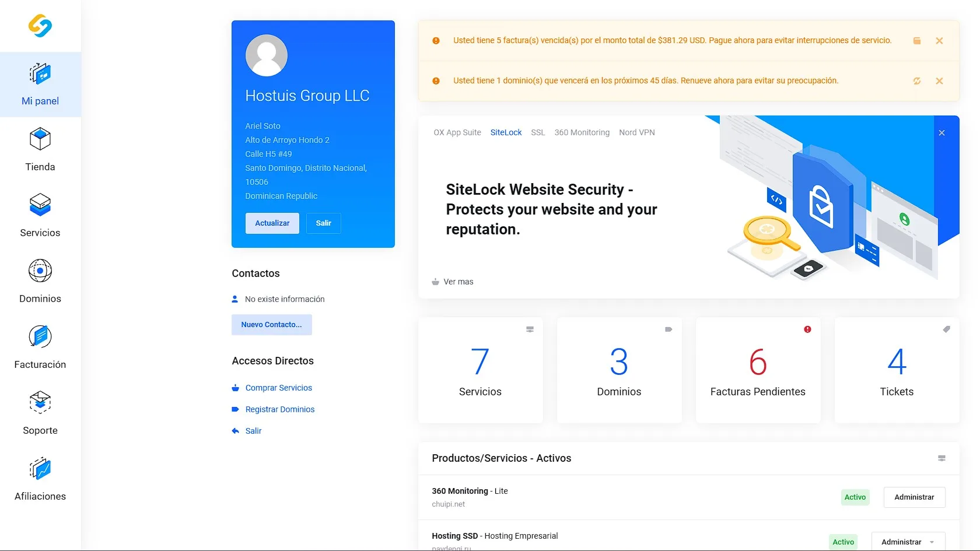Click the Hostuis Group LLC heading
The image size is (980, 551).
(307, 96)
